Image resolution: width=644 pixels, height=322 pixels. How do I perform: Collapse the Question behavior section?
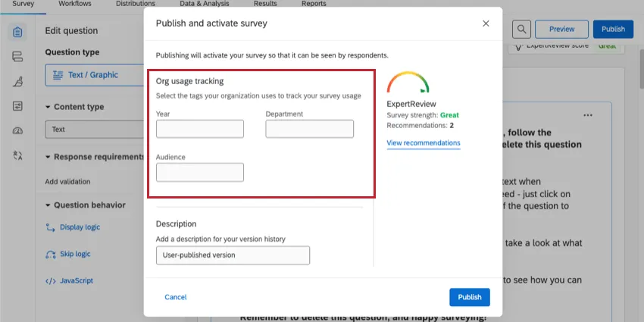click(48, 205)
